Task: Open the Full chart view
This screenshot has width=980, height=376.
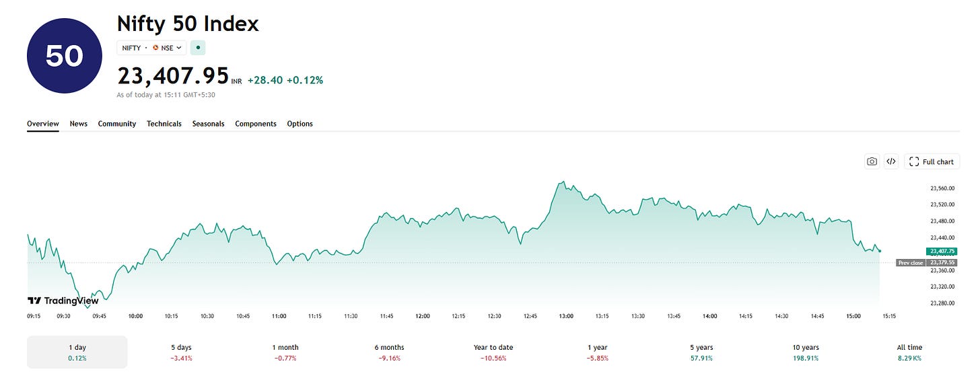Action: 932,161
